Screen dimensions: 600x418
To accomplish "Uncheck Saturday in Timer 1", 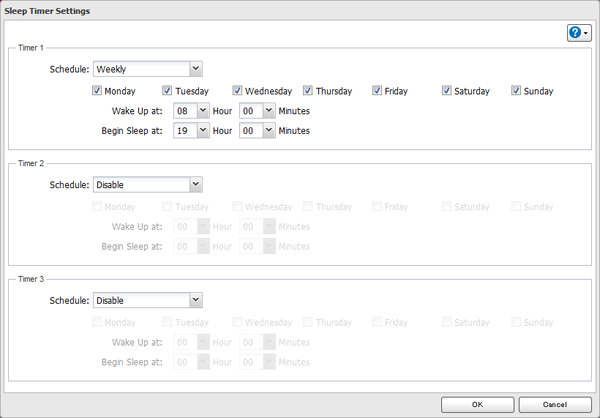I will [447, 91].
